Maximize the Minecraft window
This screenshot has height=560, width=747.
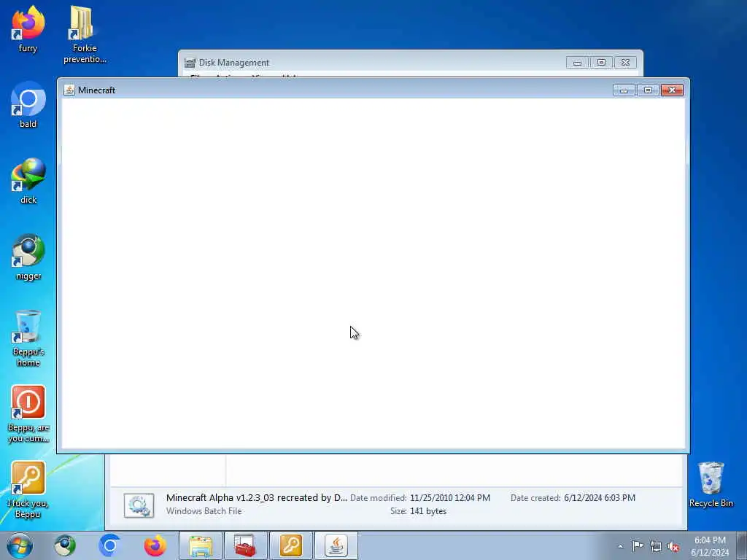click(x=648, y=90)
